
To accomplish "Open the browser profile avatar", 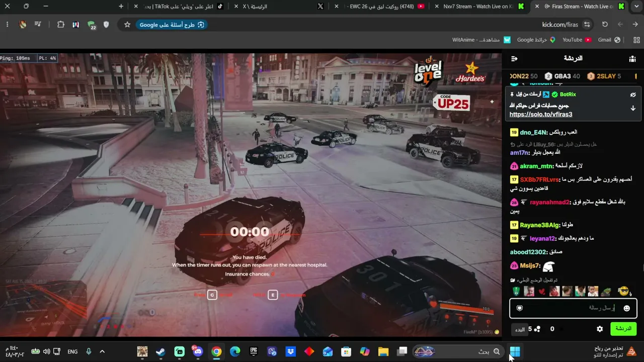I will 23,25.
